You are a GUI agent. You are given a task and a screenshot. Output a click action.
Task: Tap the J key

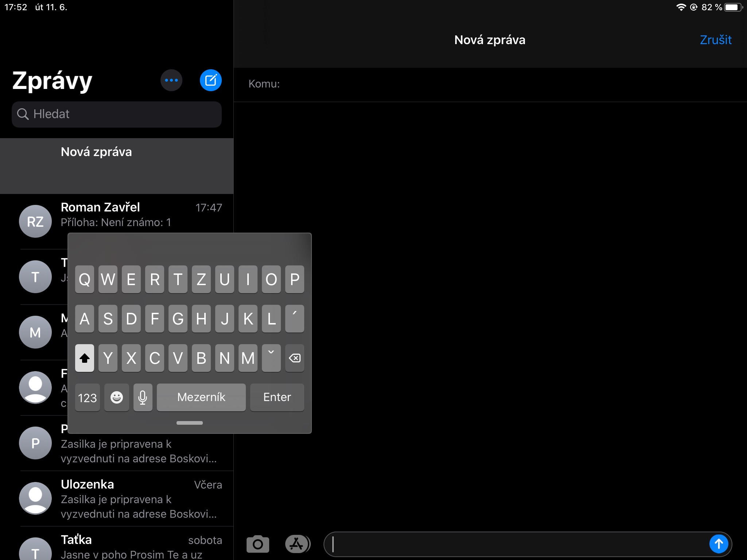click(x=225, y=319)
